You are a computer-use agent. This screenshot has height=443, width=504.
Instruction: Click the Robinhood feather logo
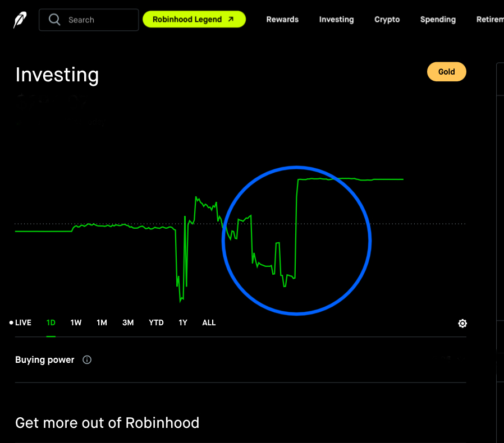click(x=20, y=20)
